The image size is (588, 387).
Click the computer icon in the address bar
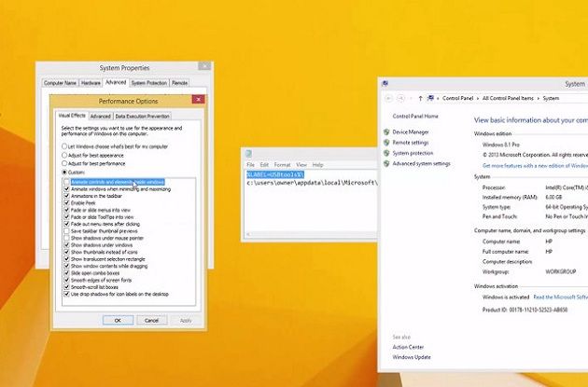(430, 98)
